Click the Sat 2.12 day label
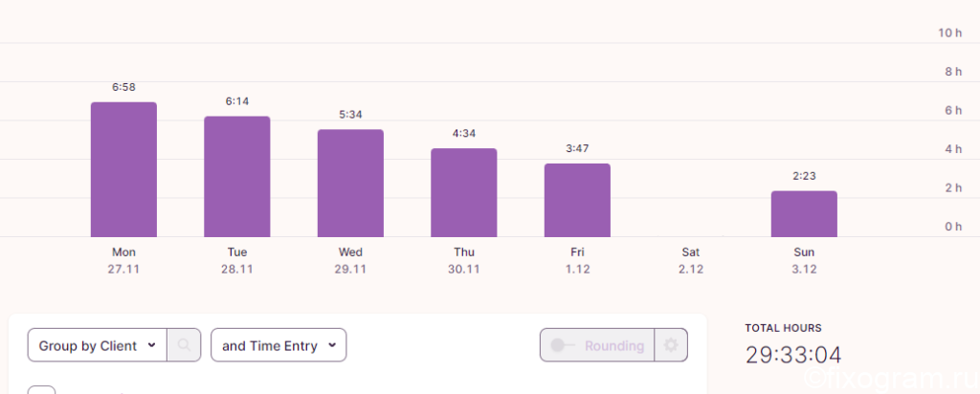 [691, 261]
